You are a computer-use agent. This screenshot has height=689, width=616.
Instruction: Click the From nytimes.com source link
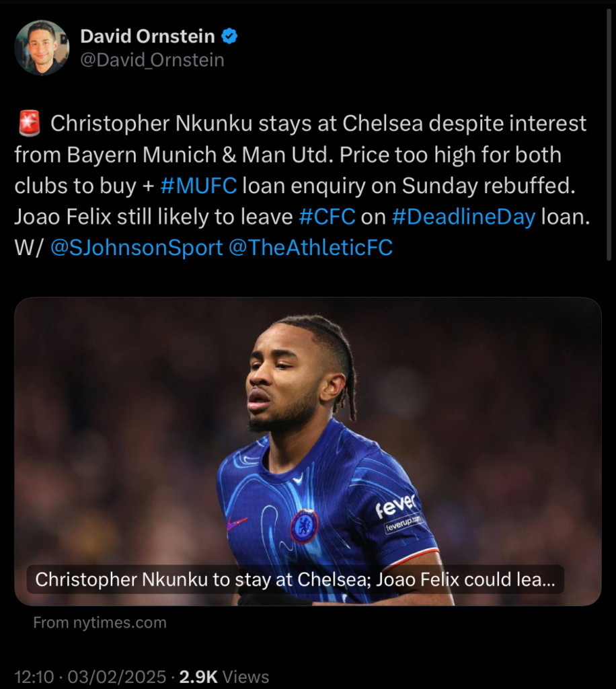click(x=100, y=622)
